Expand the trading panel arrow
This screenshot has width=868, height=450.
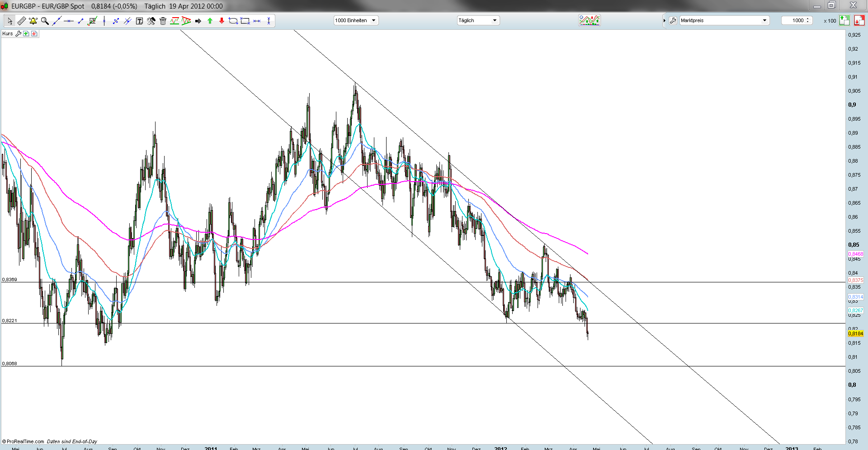[x=664, y=20]
